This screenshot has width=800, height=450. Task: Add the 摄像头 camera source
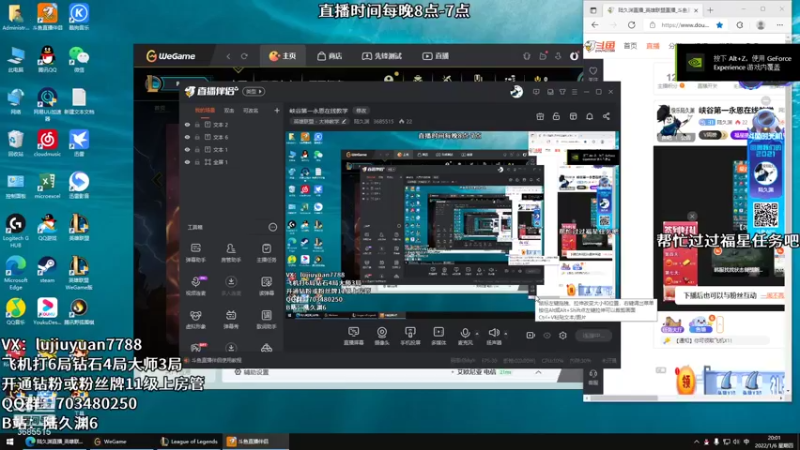[x=382, y=336]
